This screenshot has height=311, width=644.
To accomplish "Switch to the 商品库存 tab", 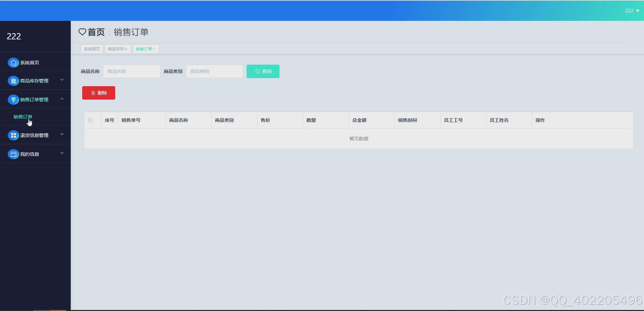I will click(x=116, y=49).
